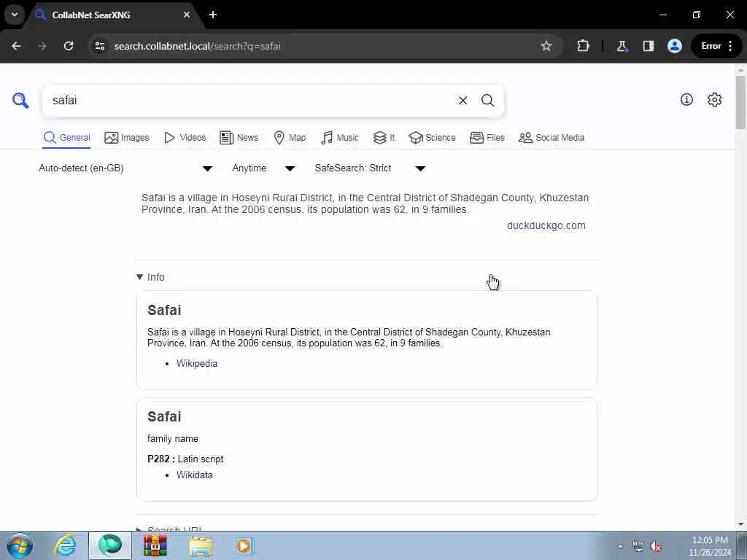Click the browser forward arrow
Image resolution: width=747 pixels, height=560 pixels.
[x=42, y=46]
